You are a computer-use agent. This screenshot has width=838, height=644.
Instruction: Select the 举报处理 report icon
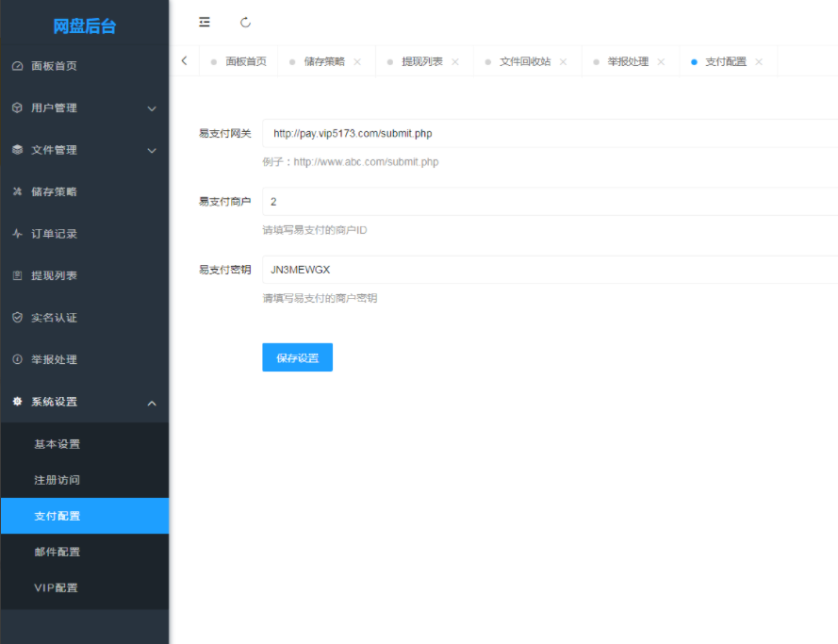16,359
